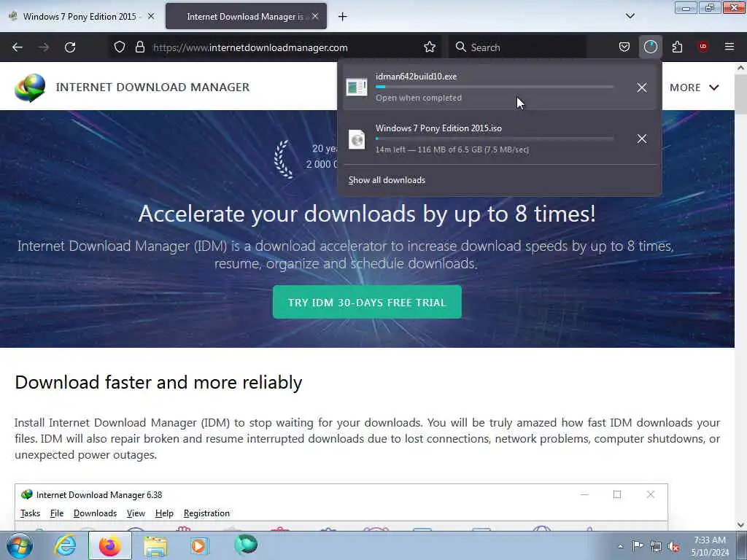This screenshot has height=560, width=747.
Task: Open Registration menu in the IDM screenshot
Action: click(206, 513)
